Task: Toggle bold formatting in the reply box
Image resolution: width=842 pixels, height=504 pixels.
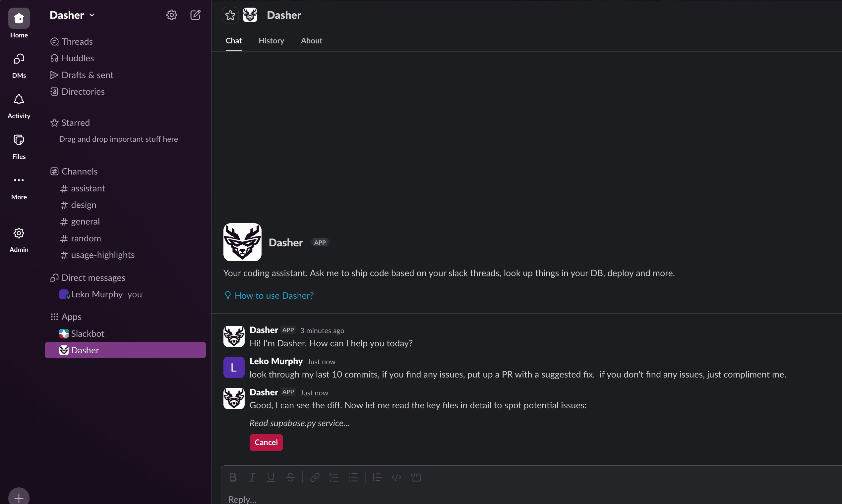Action: coord(232,477)
